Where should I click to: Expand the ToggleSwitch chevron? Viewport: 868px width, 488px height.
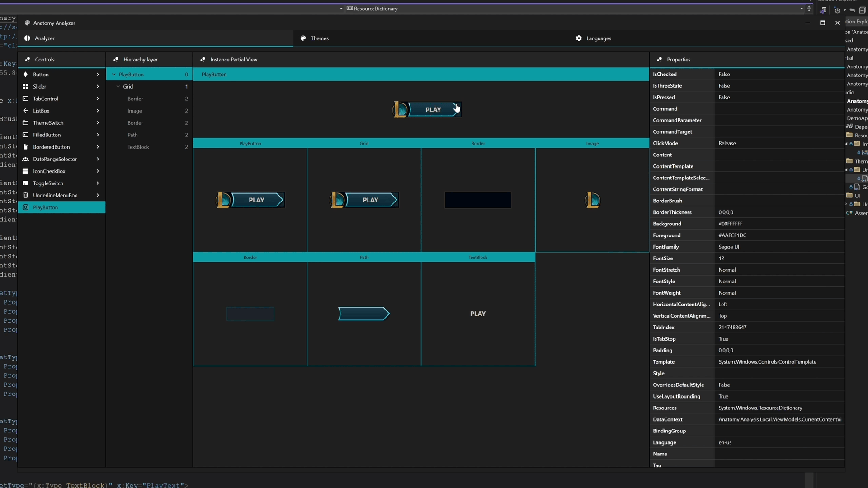98,183
